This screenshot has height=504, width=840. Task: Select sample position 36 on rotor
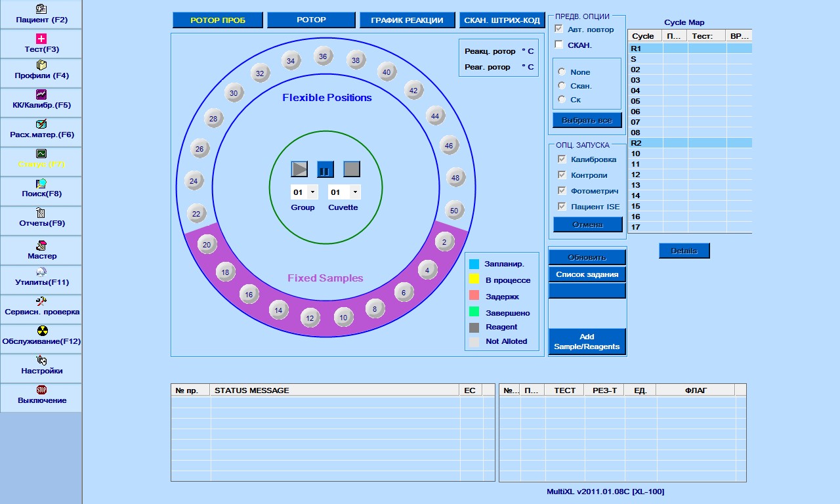tap(323, 56)
